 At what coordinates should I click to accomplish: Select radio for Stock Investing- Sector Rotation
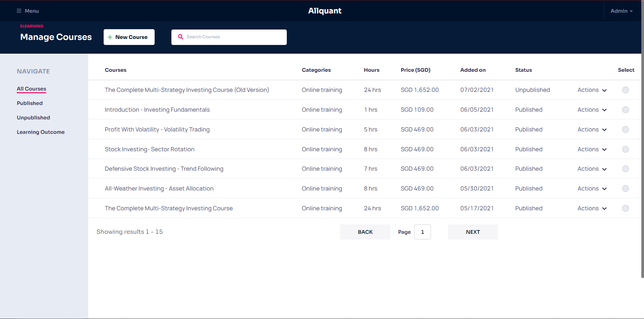point(626,149)
